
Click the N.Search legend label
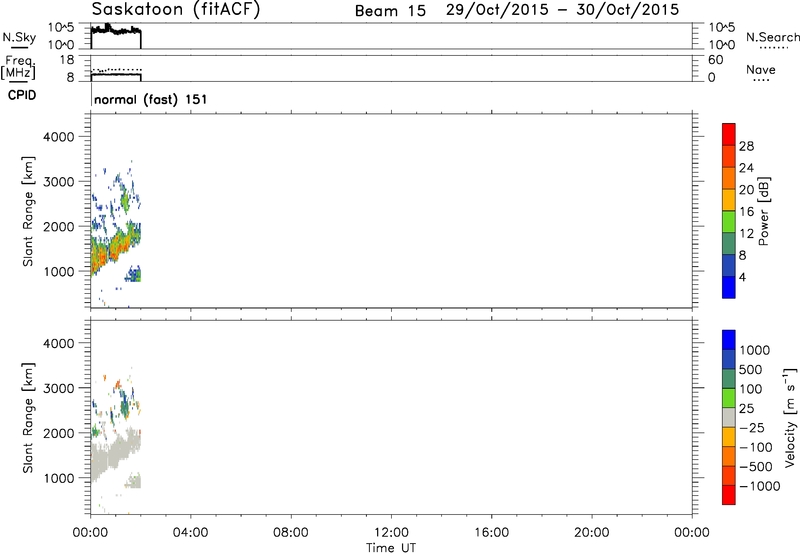click(x=772, y=37)
